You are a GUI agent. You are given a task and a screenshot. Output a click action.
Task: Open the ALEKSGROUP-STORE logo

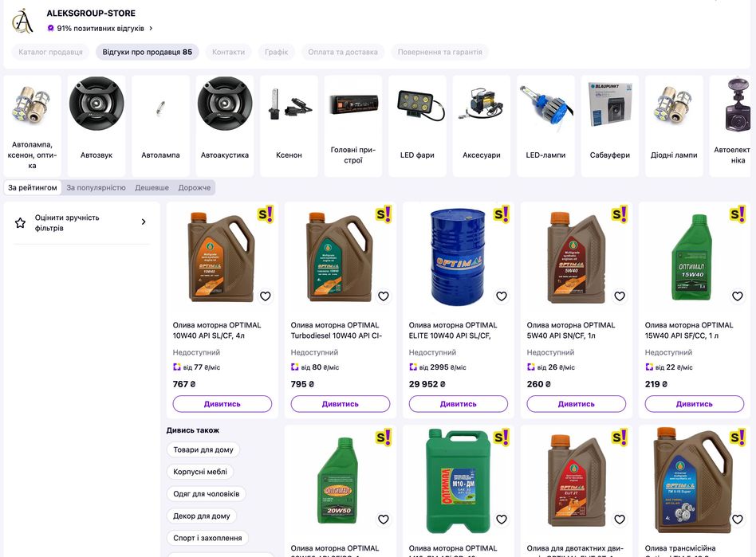point(22,21)
